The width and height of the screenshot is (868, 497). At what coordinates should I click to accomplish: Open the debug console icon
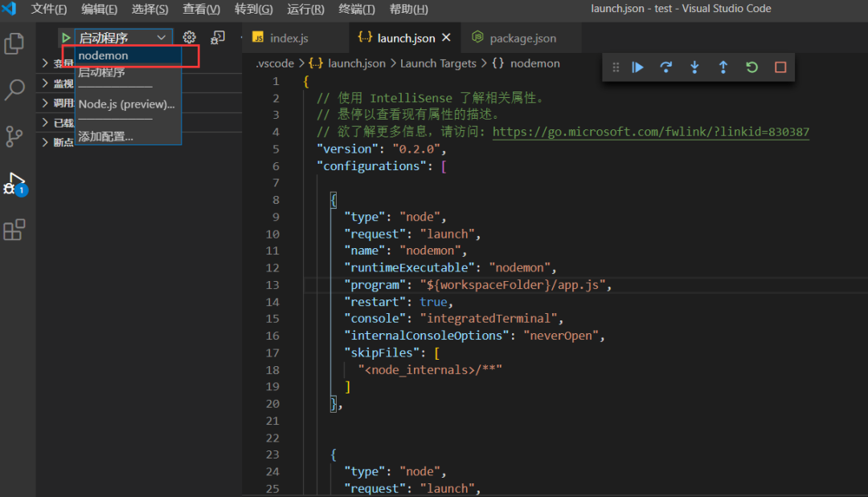pyautogui.click(x=218, y=38)
